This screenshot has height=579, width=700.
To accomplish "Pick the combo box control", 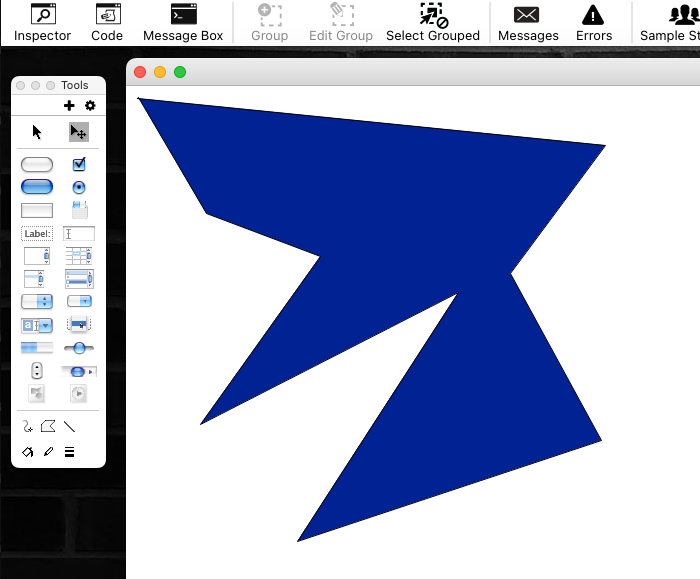I will [37, 325].
